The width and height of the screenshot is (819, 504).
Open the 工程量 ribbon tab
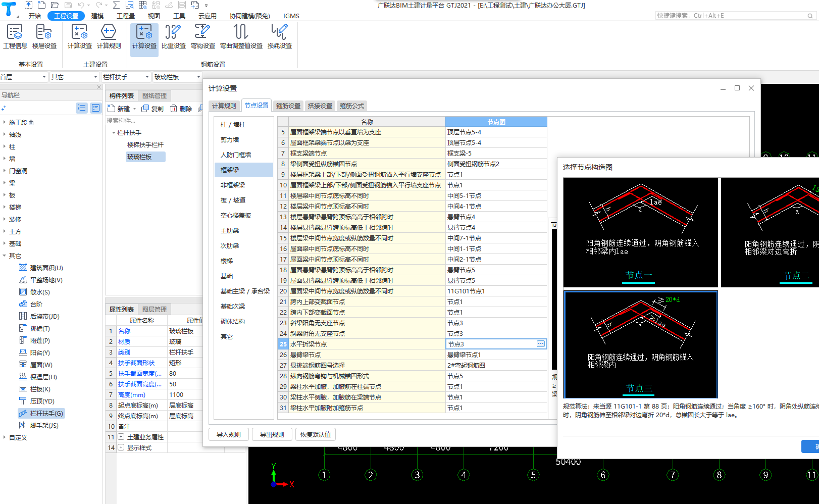(x=126, y=16)
